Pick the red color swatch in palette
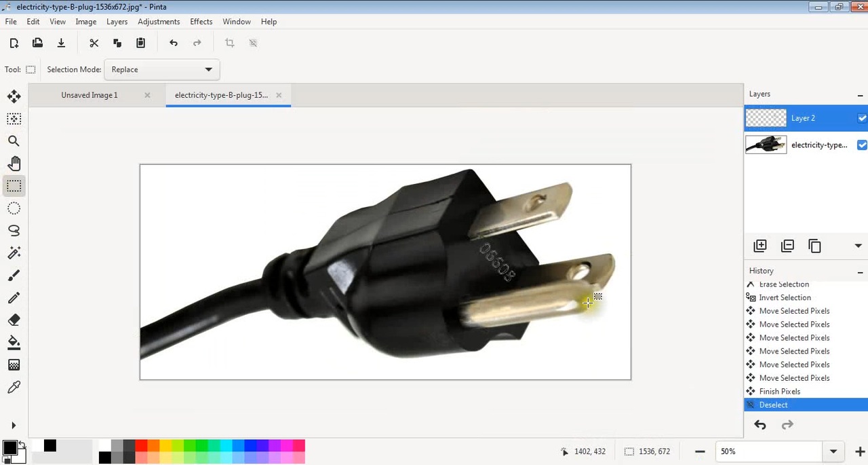Image resolution: width=868 pixels, height=465 pixels. (x=141, y=446)
